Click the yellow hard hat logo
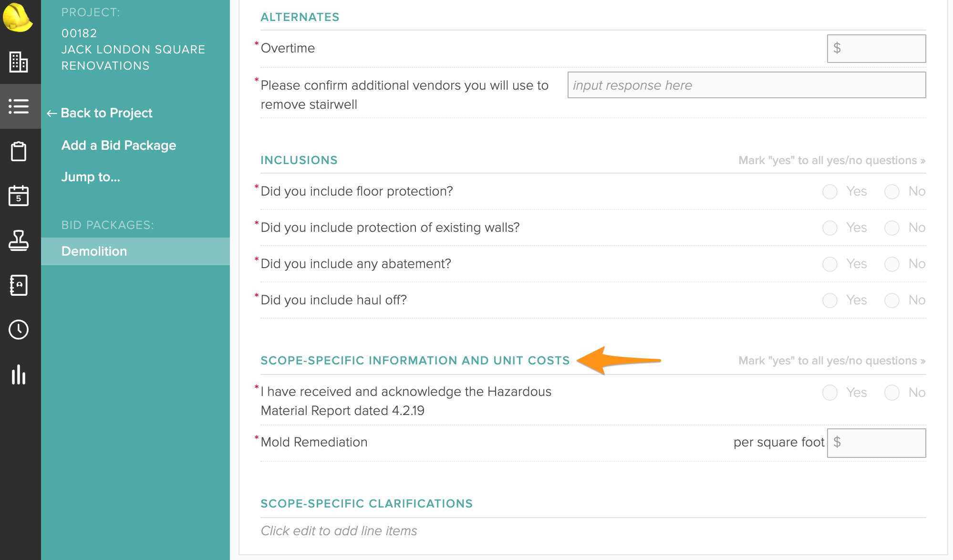Viewport: 953px width, 560px height. click(x=18, y=18)
